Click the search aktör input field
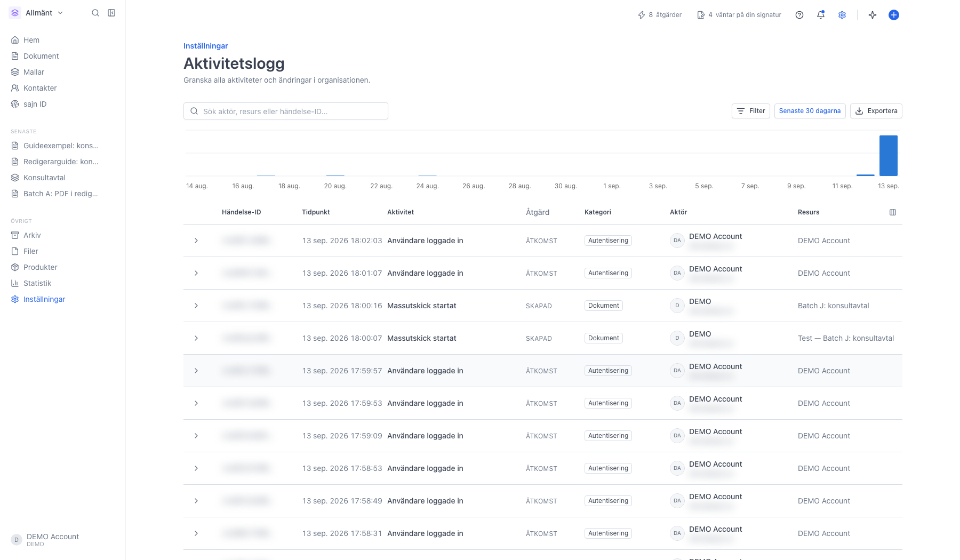960x560 pixels. [x=286, y=111]
